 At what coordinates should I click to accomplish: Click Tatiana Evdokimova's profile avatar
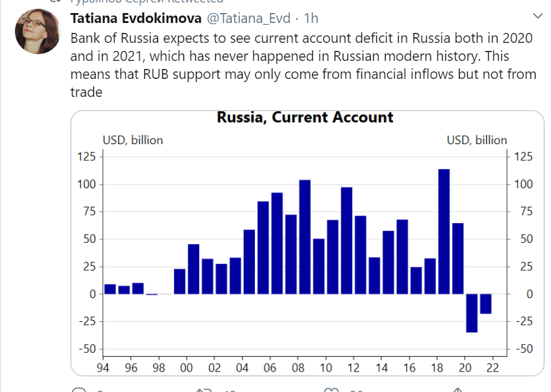(x=38, y=31)
